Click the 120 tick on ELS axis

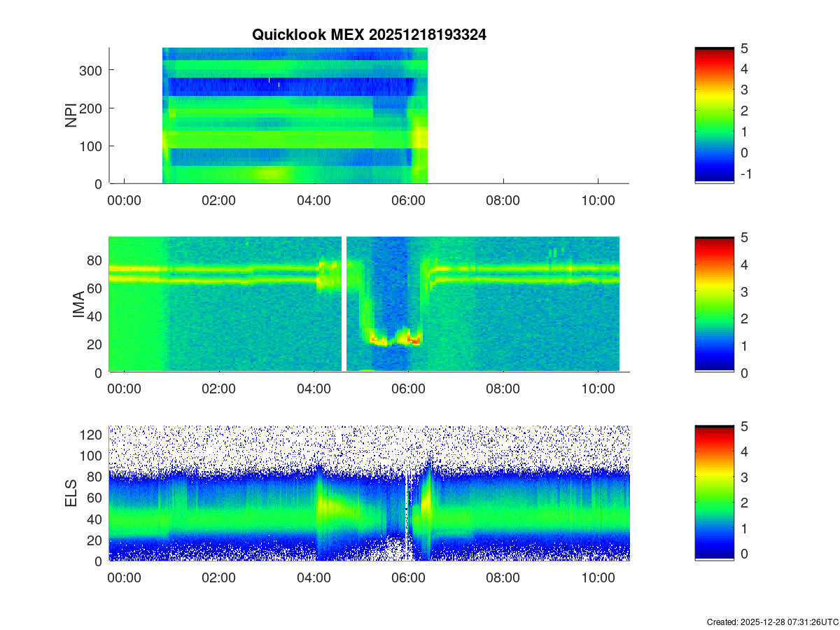[93, 435]
